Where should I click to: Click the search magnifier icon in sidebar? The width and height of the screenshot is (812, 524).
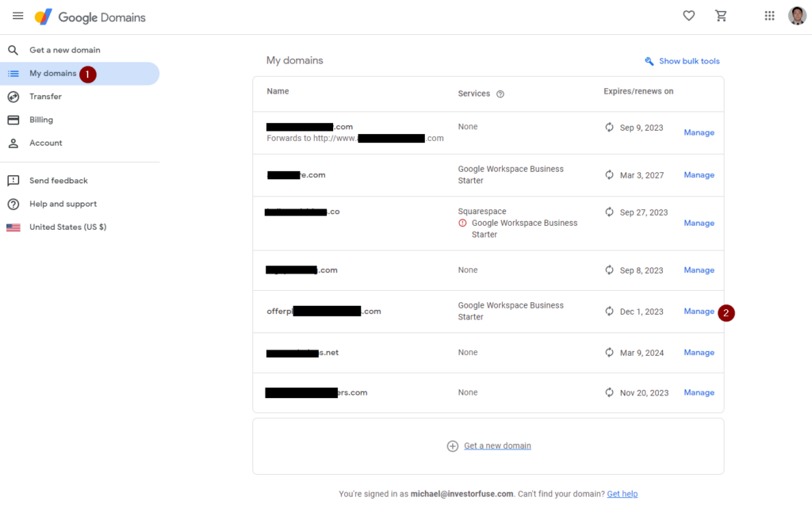(13, 50)
